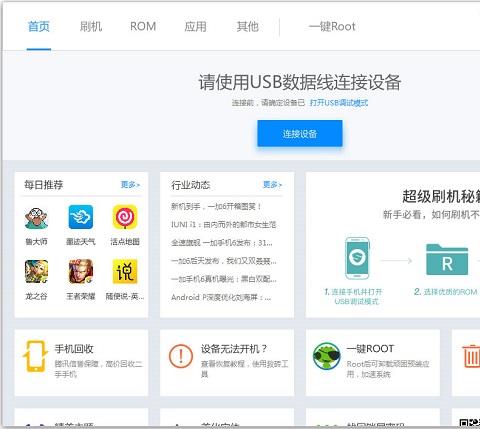Select the folder R ROM step icon
Viewport: 480px width, 429px height.
[447, 260]
